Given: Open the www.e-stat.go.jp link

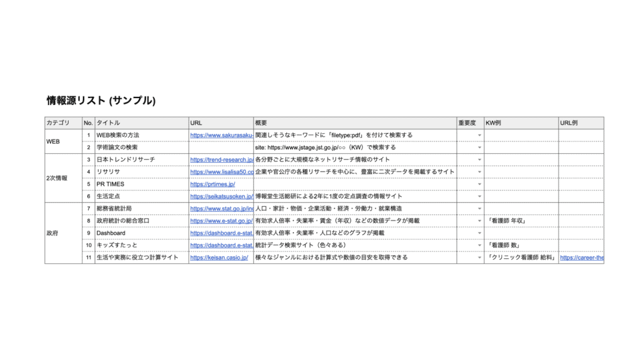Looking at the screenshot, I should [221, 221].
